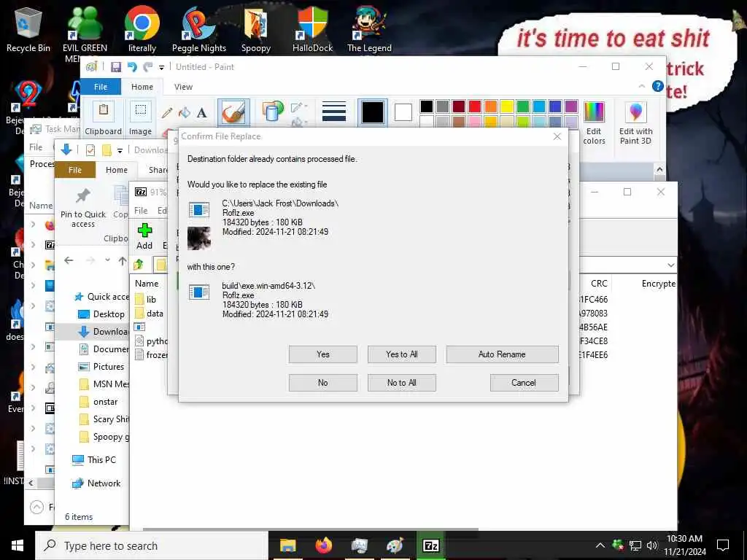This screenshot has height=560, width=747.
Task: Select Color 1 black box in Paint
Action: click(373, 112)
